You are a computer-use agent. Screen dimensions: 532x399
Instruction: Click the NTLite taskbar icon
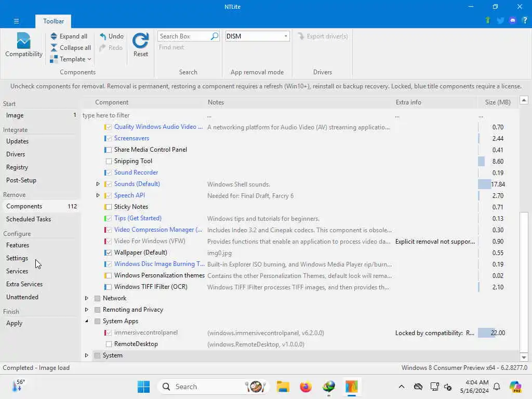(x=352, y=387)
